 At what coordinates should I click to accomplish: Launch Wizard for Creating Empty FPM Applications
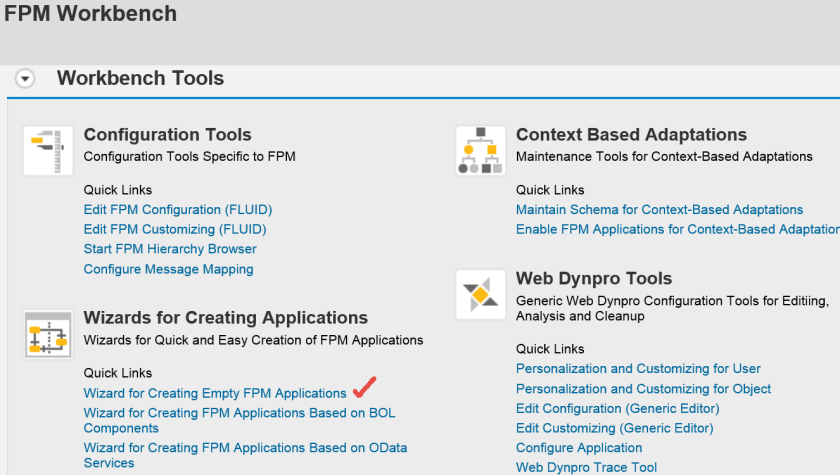pyautogui.click(x=215, y=393)
